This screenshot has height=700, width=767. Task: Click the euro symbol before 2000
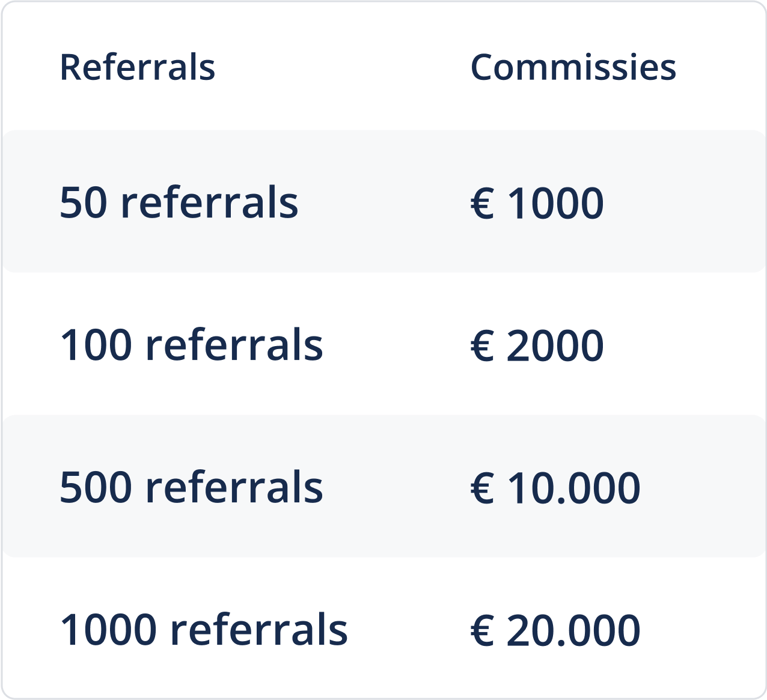(482, 345)
